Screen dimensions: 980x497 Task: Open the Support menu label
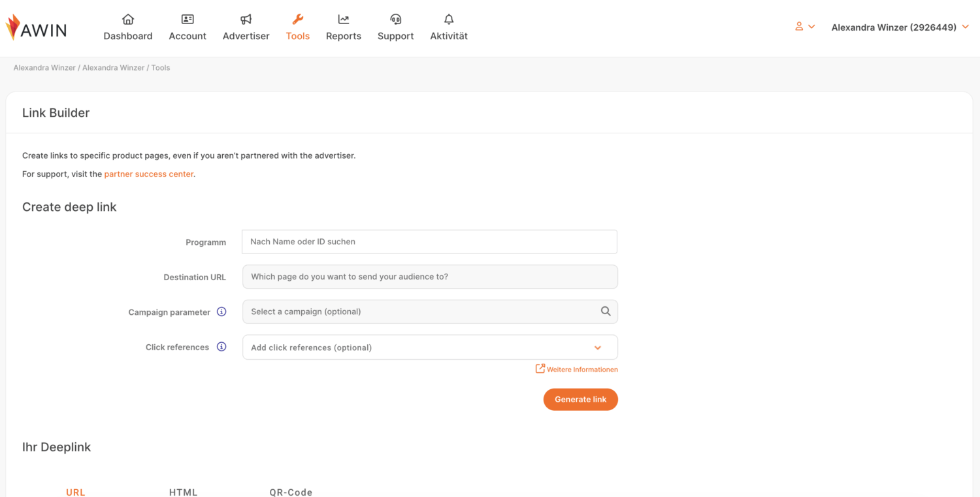click(396, 36)
